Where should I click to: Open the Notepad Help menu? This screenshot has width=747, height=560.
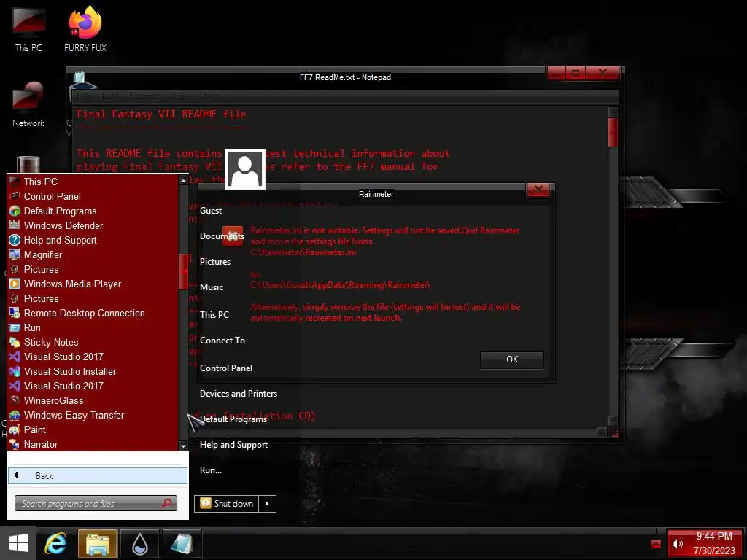click(209, 97)
